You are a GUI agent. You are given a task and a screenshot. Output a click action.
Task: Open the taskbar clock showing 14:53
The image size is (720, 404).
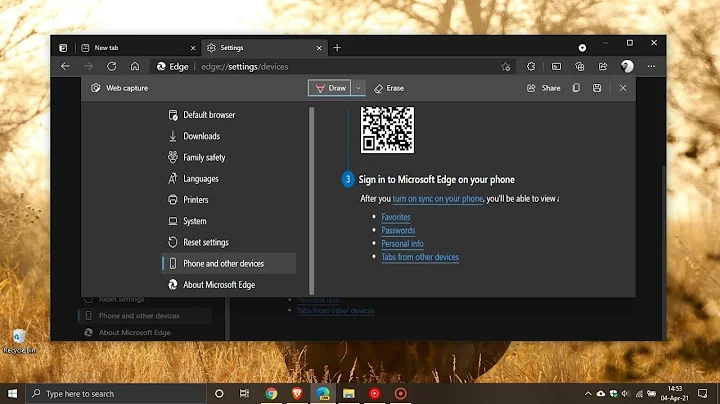click(675, 393)
